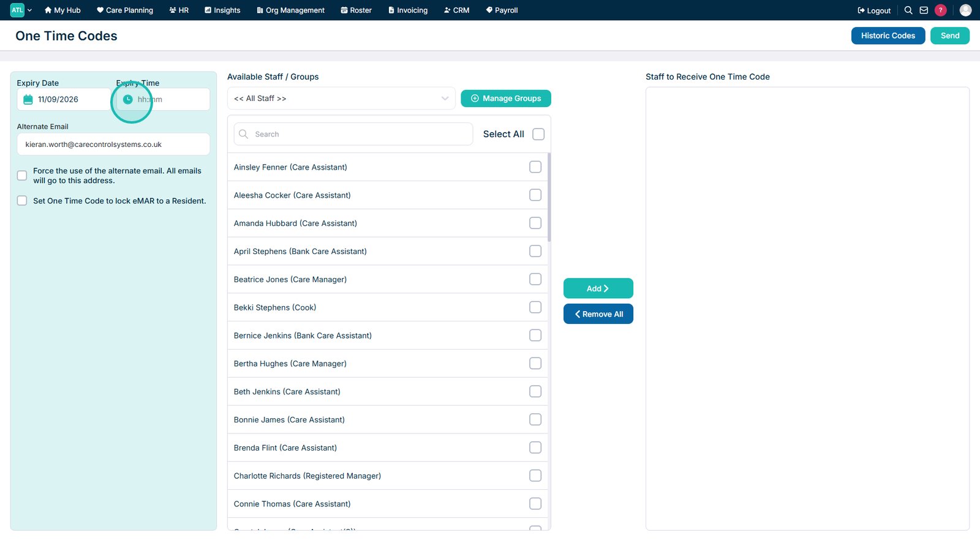The width and height of the screenshot is (980, 551).
Task: Expand the chevron next to ATL logo
Action: [x=29, y=10]
